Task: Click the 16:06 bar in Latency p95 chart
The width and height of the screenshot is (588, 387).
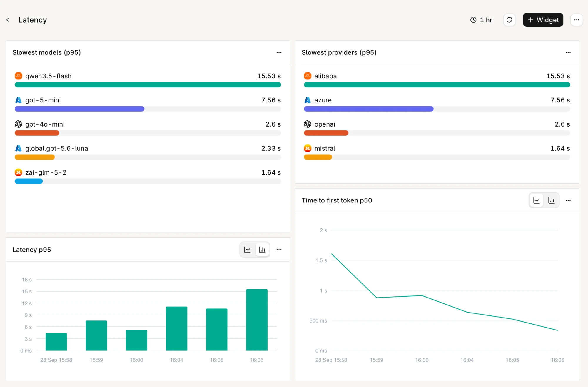Action: pyautogui.click(x=257, y=320)
